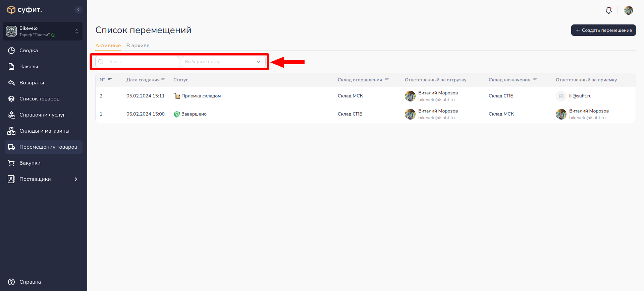
Task: Open Возвраты section
Action: pyautogui.click(x=44, y=83)
